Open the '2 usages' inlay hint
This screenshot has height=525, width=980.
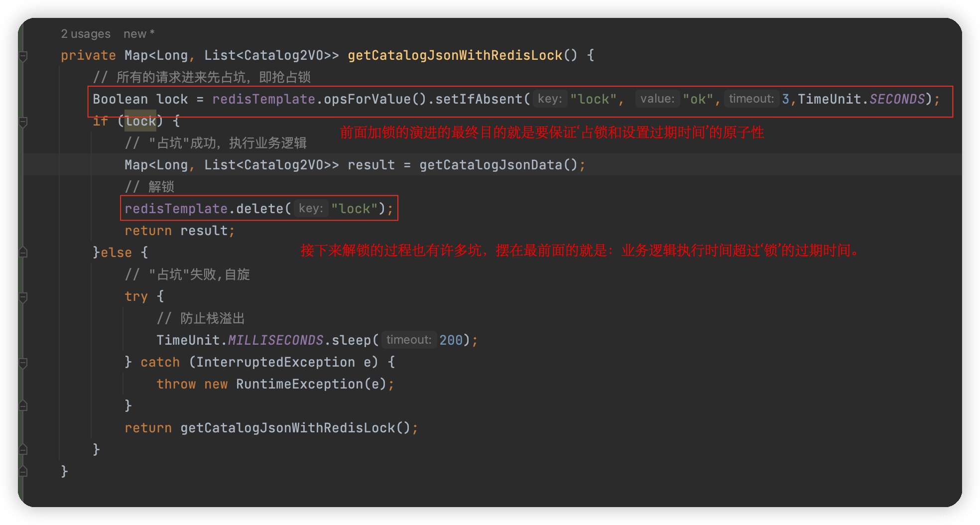pos(86,34)
